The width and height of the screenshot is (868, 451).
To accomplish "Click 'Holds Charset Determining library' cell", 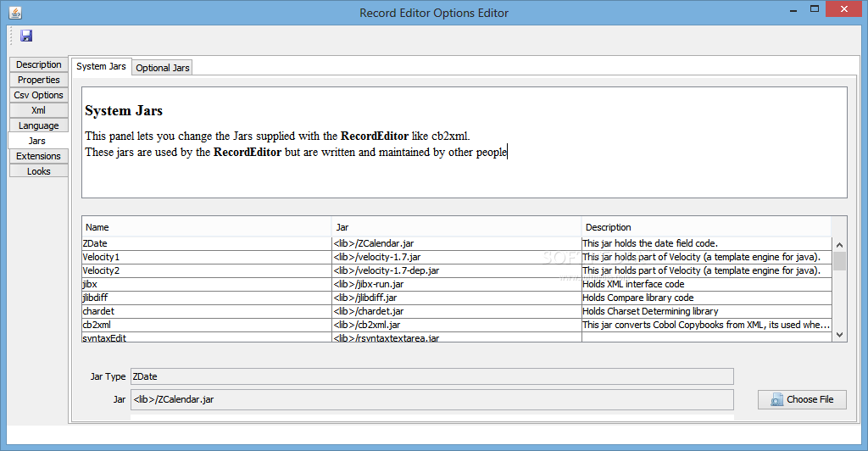I will point(706,312).
